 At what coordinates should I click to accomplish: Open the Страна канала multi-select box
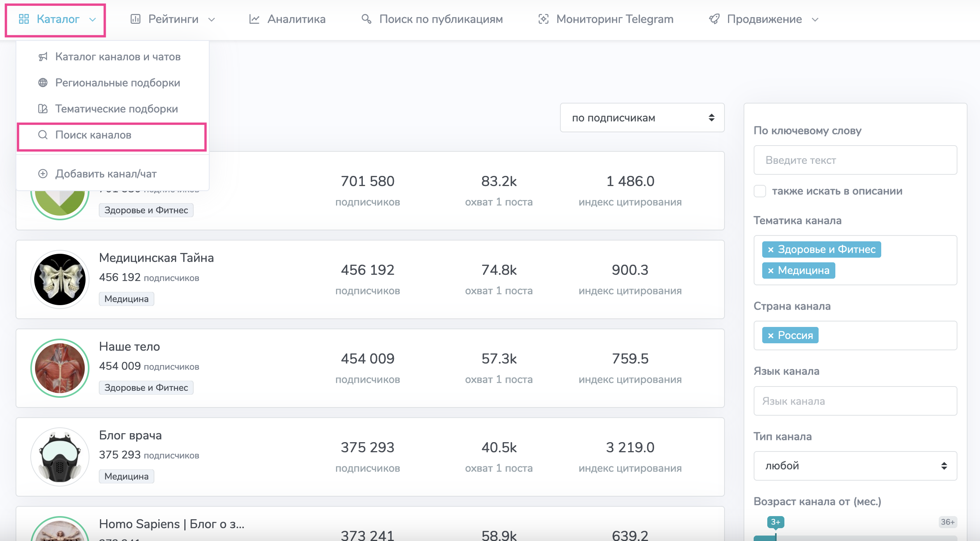point(855,335)
